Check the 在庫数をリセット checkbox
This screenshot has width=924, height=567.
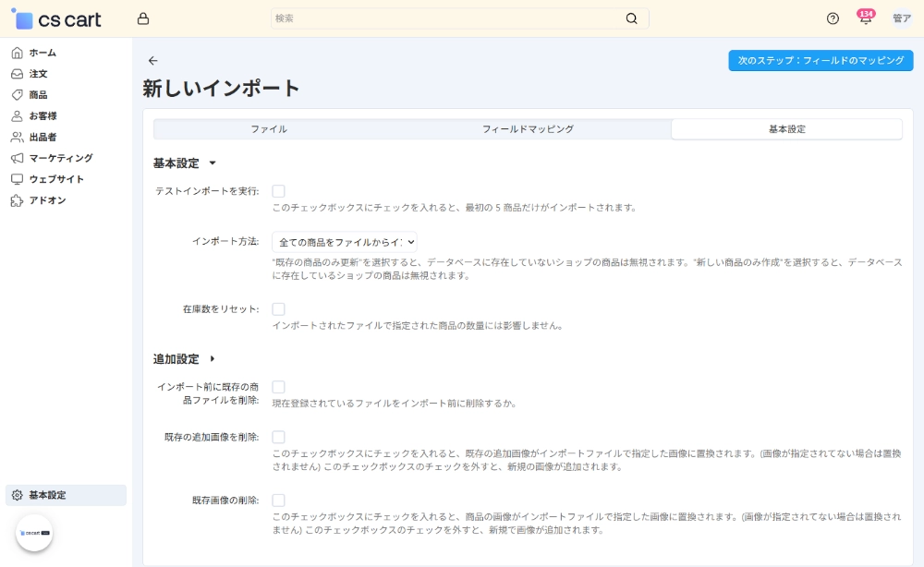278,309
